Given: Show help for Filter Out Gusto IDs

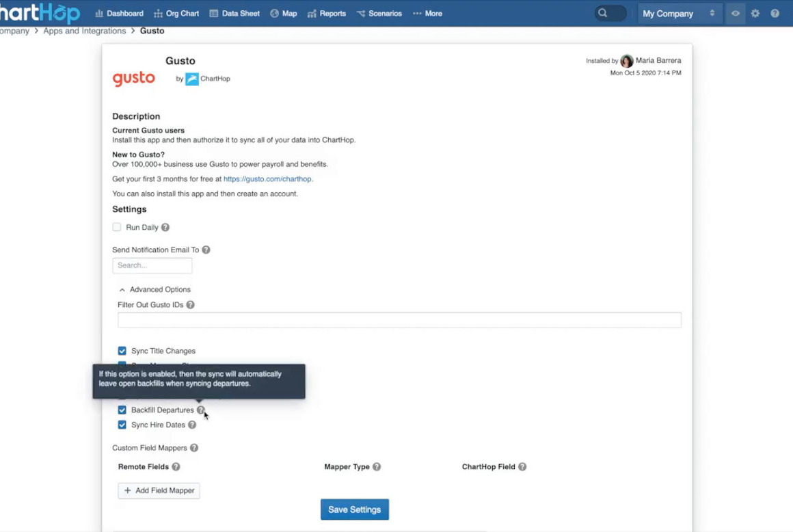Looking at the screenshot, I should pos(190,305).
